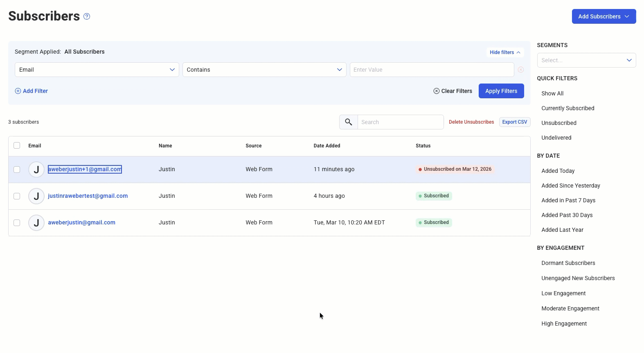Open the Add Subscribers button menu
This screenshot has width=644, height=353.
point(603,16)
